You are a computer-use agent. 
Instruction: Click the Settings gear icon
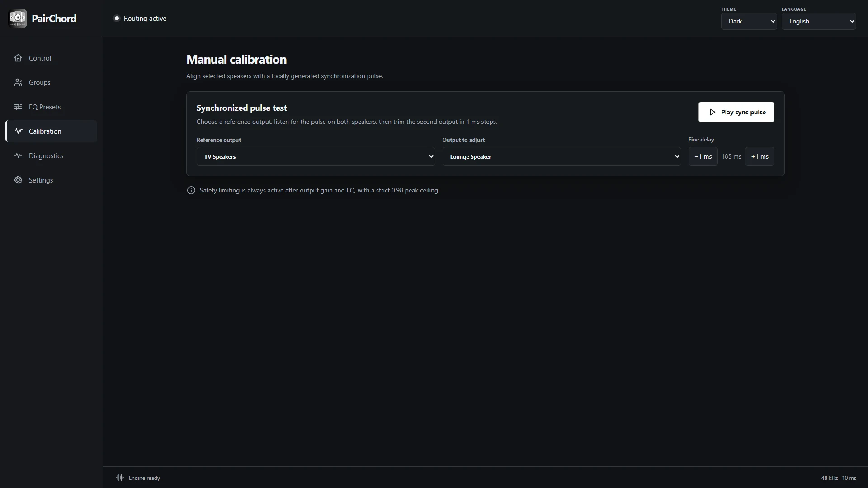(18, 180)
